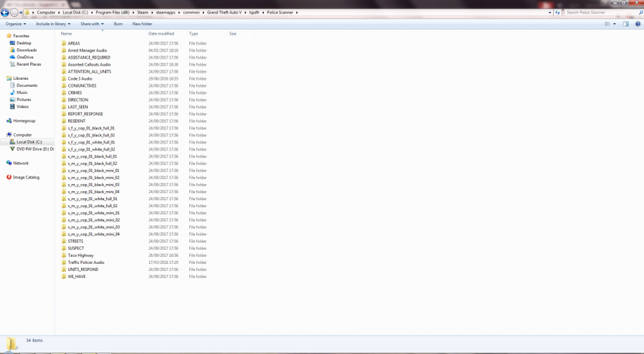
Task: Click the DIRECTION folder icon
Action: coord(64,100)
